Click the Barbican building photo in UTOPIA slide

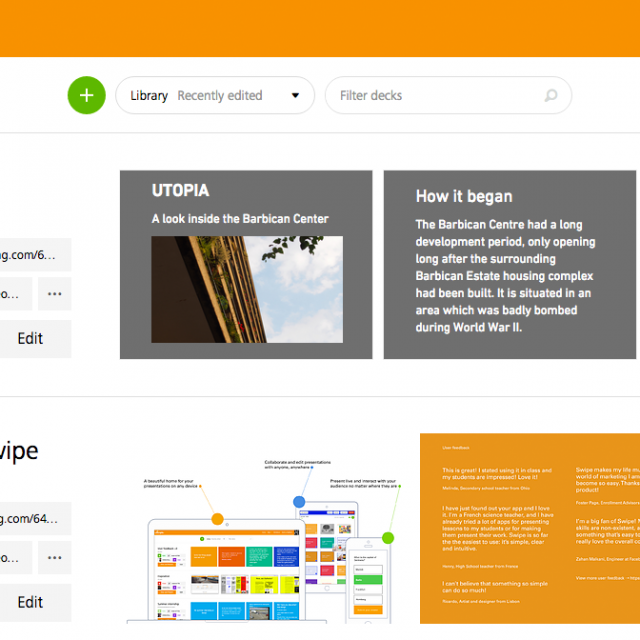246,289
